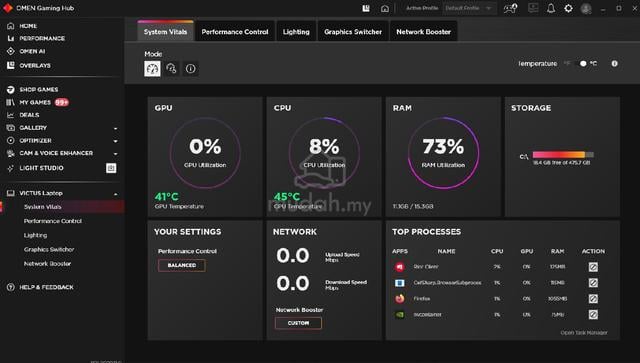Open notifications bell
The width and height of the screenshot is (640, 363).
(x=551, y=8)
